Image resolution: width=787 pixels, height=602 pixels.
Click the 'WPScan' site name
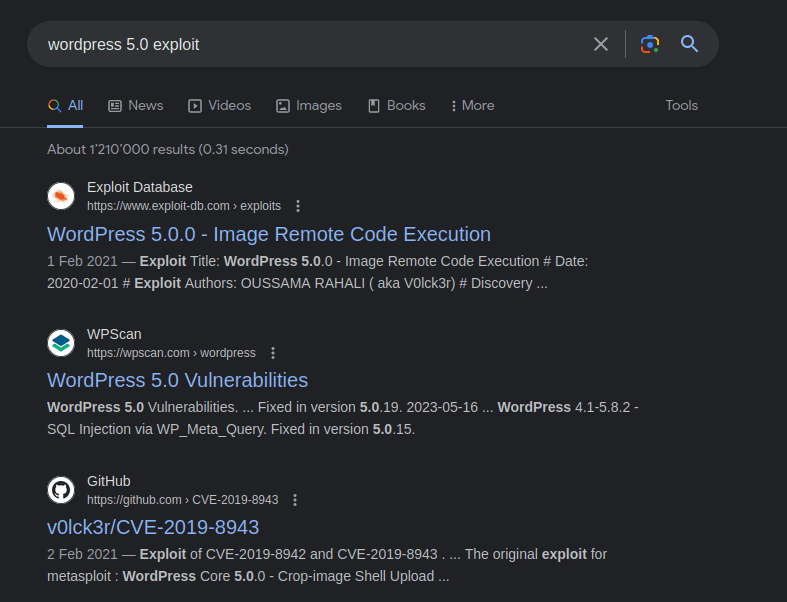pos(114,334)
